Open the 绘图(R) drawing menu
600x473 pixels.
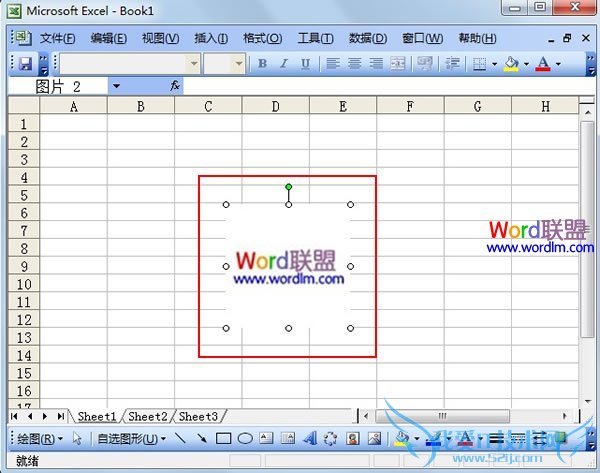(40, 439)
